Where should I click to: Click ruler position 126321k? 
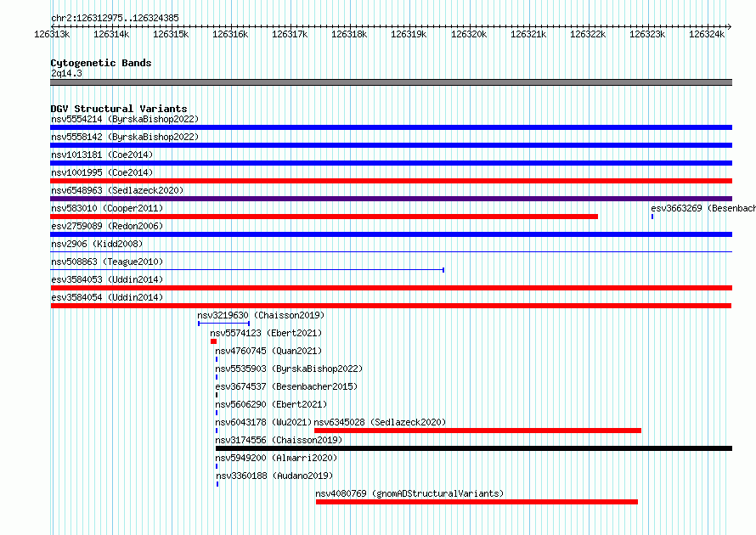(528, 34)
